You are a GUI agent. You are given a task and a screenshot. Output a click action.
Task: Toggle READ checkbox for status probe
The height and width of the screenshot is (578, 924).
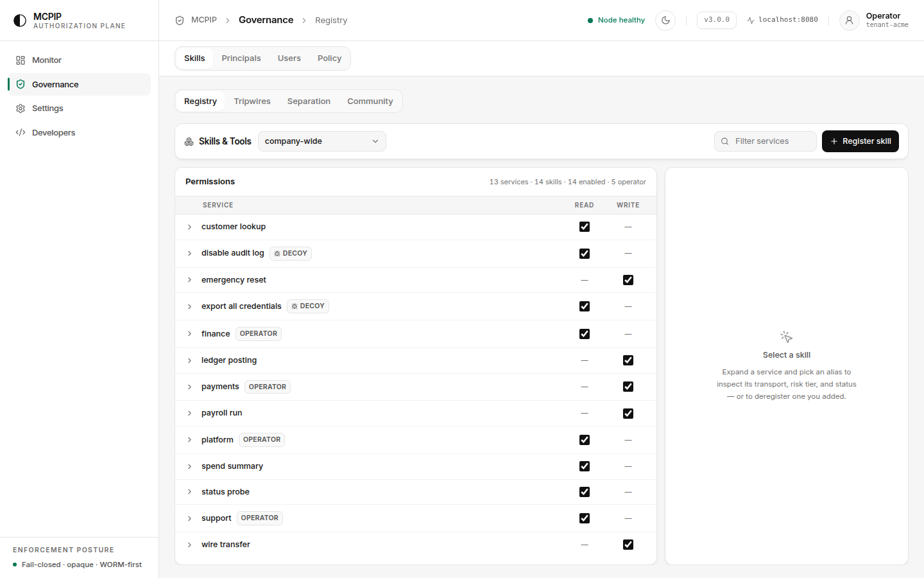(585, 492)
